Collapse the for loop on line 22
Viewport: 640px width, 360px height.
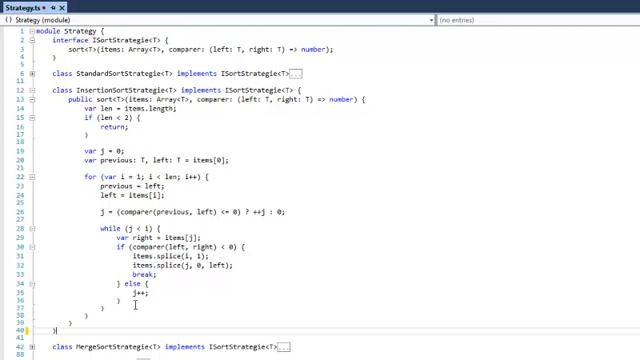point(32,177)
